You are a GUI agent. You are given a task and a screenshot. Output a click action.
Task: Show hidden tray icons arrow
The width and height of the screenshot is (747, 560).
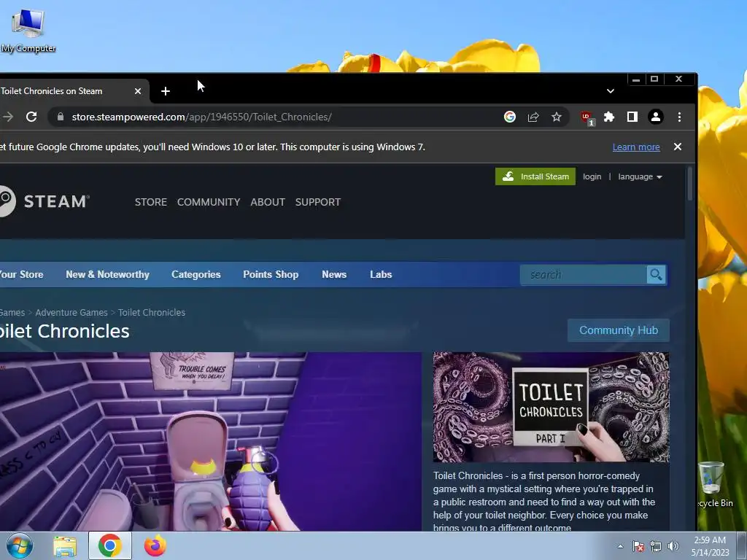620,546
